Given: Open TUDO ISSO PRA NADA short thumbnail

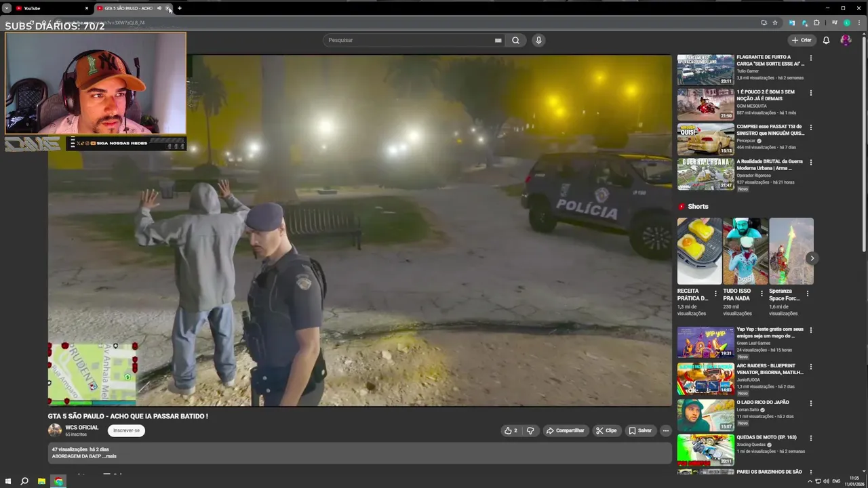Looking at the screenshot, I should pyautogui.click(x=745, y=251).
